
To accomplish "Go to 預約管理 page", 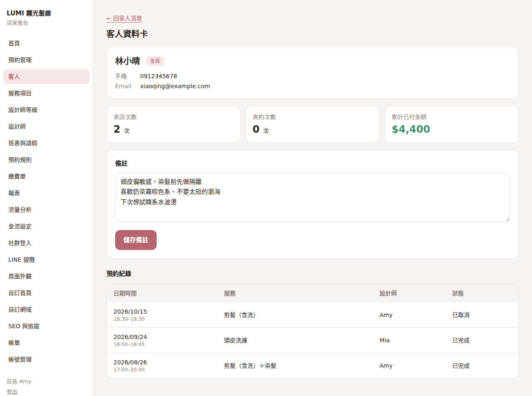I will [x=46, y=60].
